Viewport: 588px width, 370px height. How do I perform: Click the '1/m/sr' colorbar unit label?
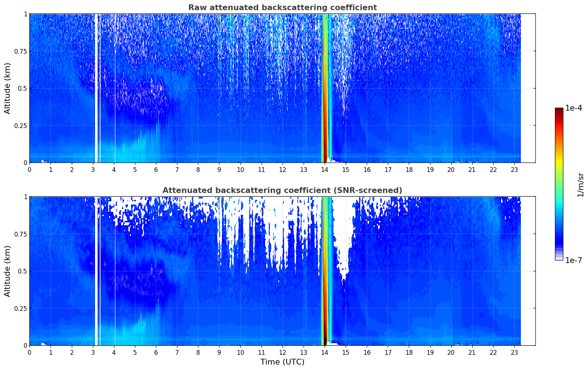point(580,185)
